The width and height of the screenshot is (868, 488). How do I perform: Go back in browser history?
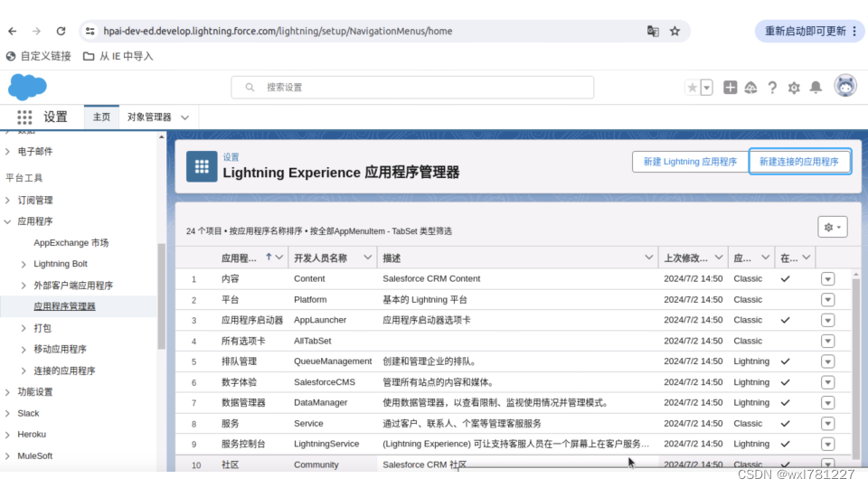click(12, 31)
